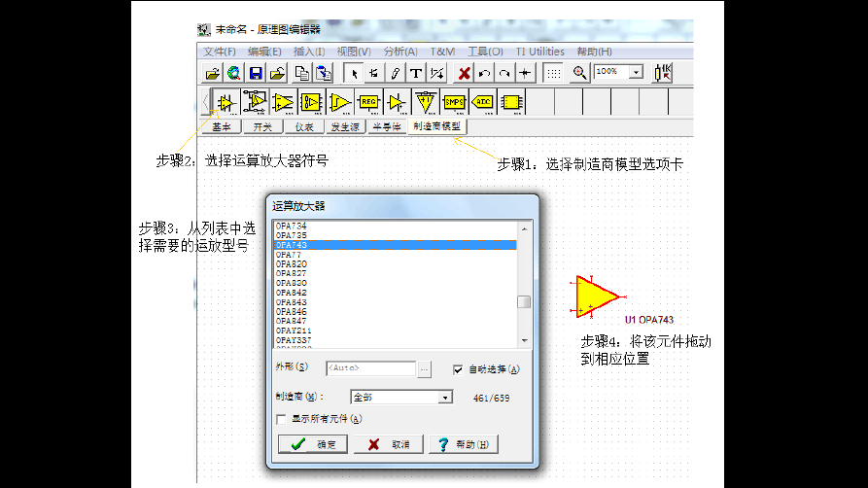
Task: Select the operational amplifier component icon
Action: tap(226, 102)
